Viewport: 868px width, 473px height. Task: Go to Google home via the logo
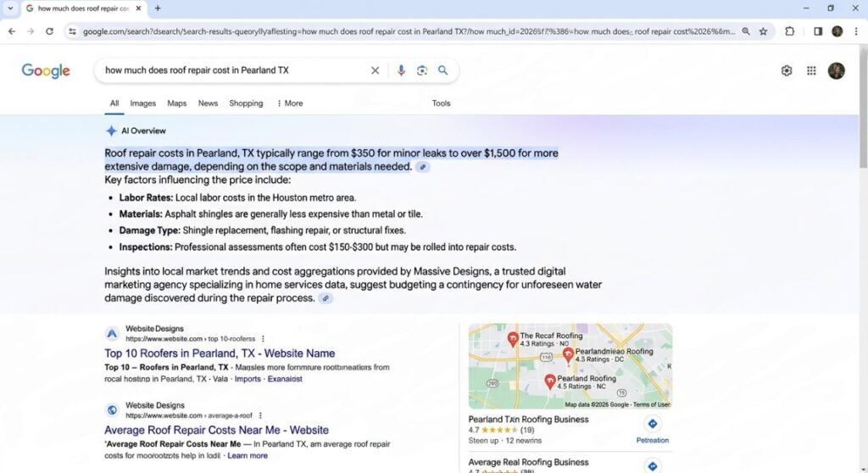pos(46,71)
